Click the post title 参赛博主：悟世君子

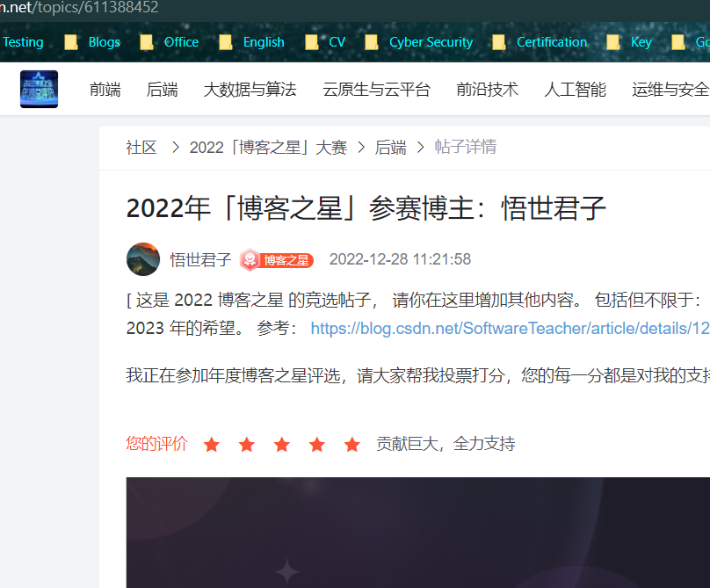366,208
